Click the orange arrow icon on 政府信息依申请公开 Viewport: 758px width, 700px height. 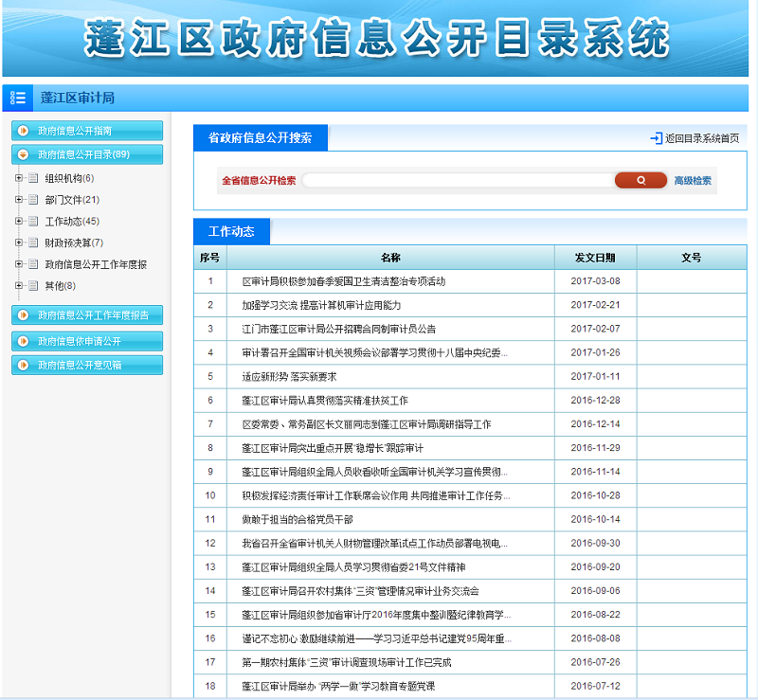(x=24, y=341)
